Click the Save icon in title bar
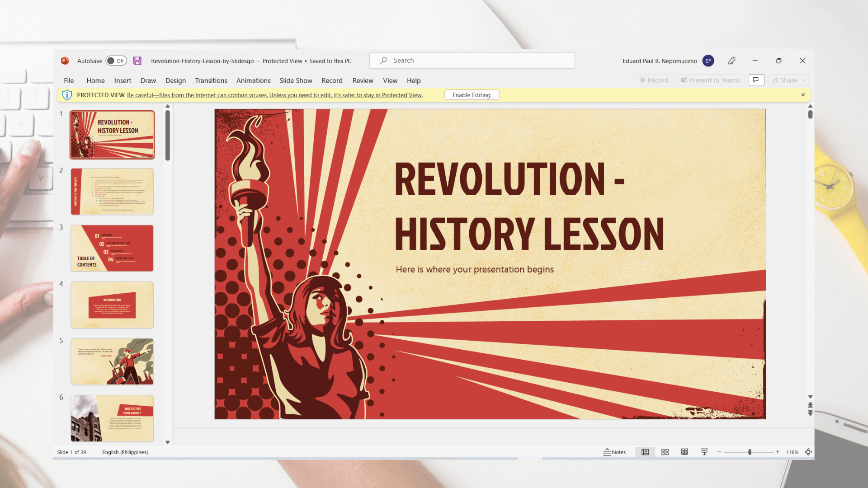This screenshot has height=488, width=868. 137,61
